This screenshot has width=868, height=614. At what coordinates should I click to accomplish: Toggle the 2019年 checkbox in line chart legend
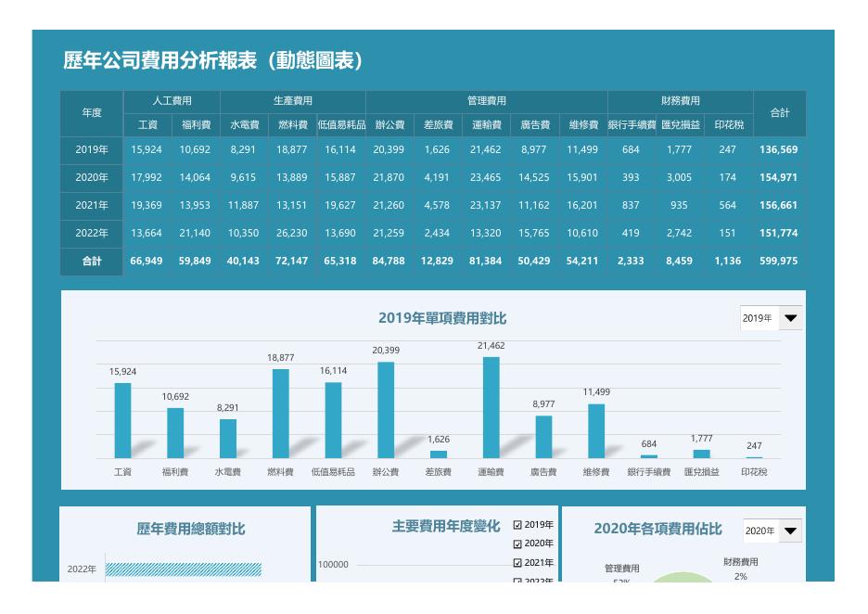[517, 525]
